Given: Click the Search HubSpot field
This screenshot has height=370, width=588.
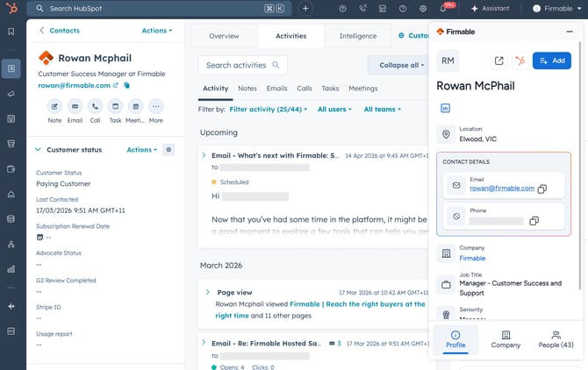Looking at the screenshot, I should tap(159, 8).
